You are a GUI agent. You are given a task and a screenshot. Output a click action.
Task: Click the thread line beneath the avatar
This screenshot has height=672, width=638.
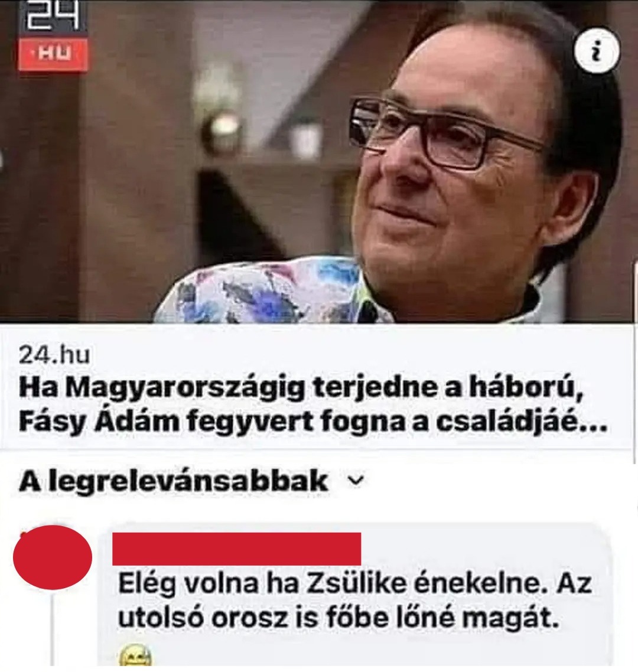click(x=53, y=630)
